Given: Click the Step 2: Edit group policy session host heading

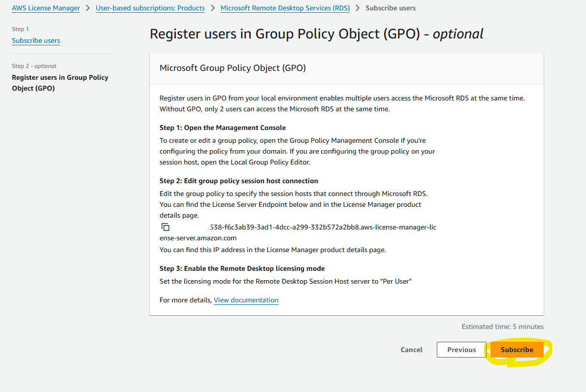Looking at the screenshot, I should click(239, 181).
